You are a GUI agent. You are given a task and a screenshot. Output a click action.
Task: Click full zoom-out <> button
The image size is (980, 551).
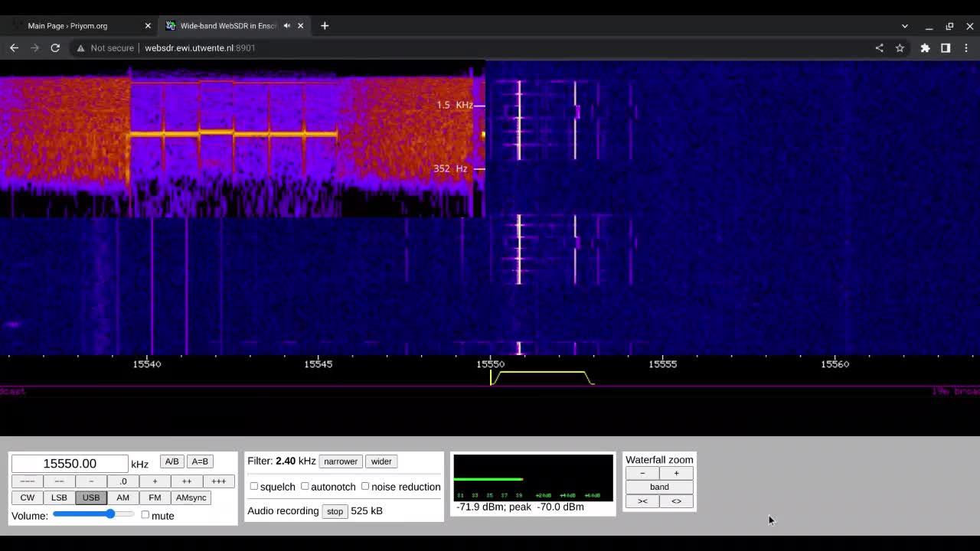point(676,501)
